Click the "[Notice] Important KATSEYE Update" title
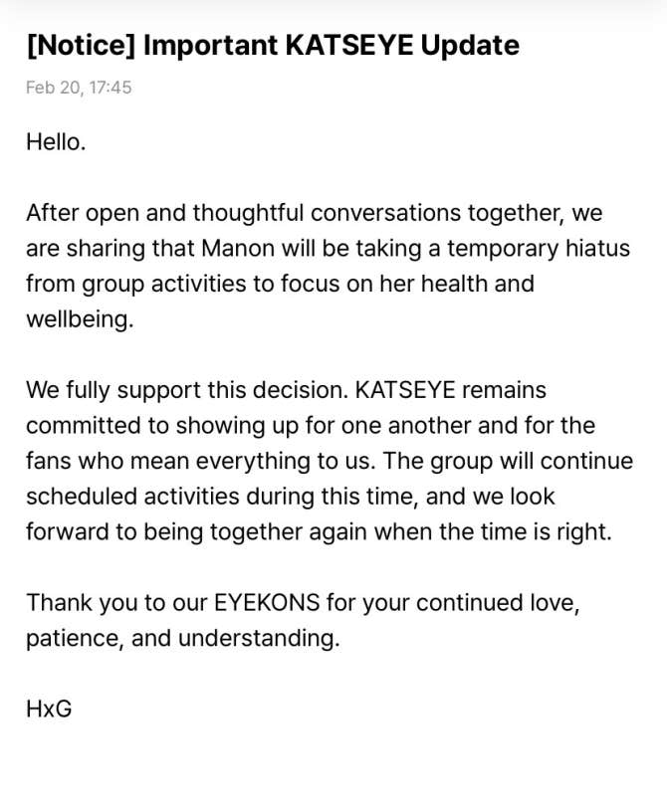667x812 pixels. pyautogui.click(x=272, y=46)
